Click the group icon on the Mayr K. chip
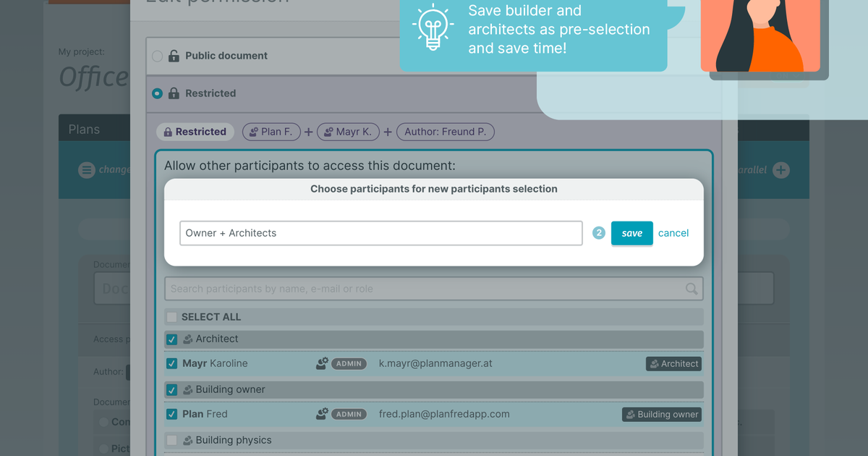 [x=329, y=132]
